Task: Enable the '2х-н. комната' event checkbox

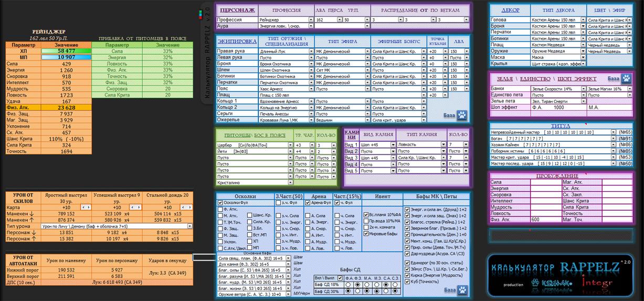Action: click(366, 227)
